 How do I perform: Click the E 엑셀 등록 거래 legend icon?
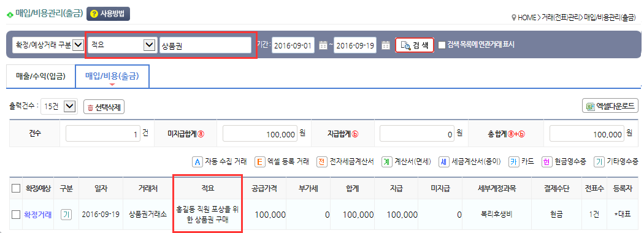coord(260,161)
